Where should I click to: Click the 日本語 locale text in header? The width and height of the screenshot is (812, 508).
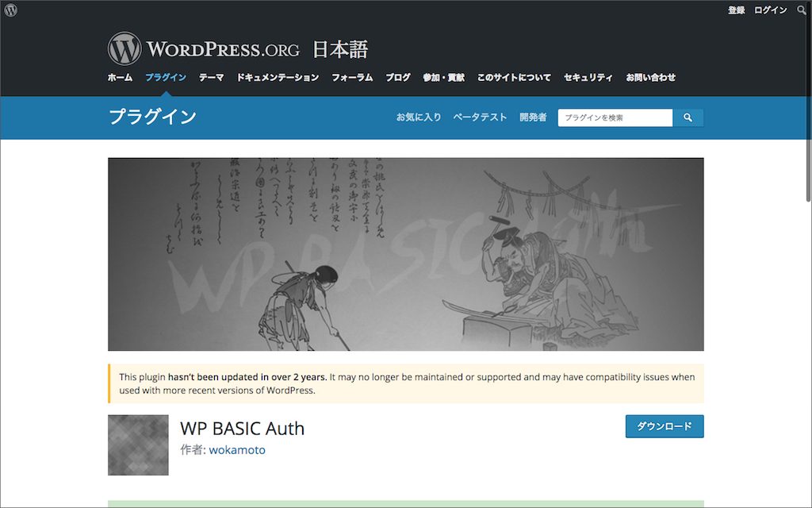coord(340,50)
